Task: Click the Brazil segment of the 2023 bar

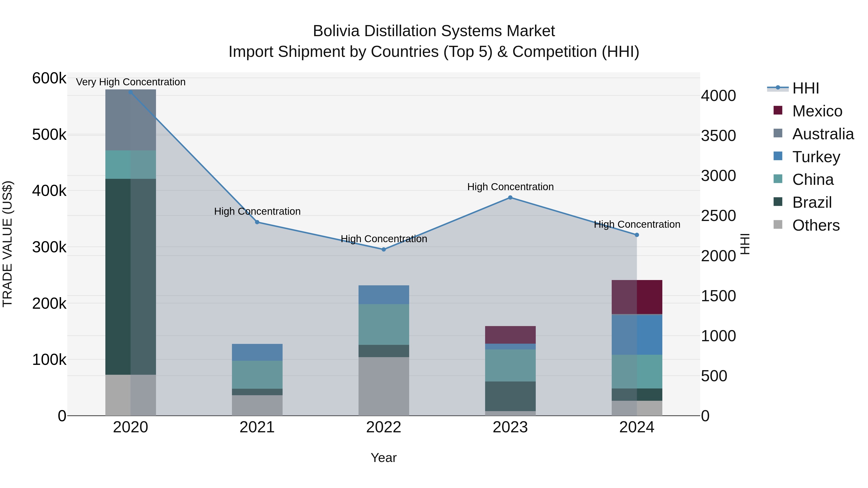Action: tap(510, 396)
